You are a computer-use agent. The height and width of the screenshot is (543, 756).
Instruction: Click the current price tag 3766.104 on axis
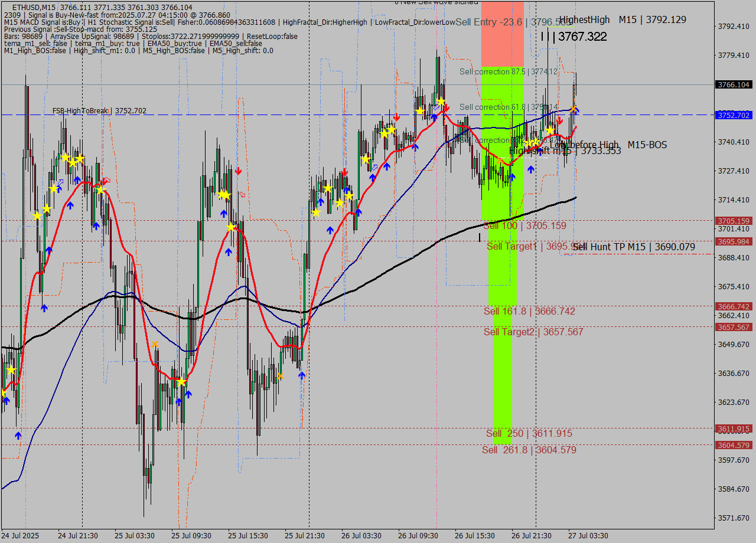(733, 85)
